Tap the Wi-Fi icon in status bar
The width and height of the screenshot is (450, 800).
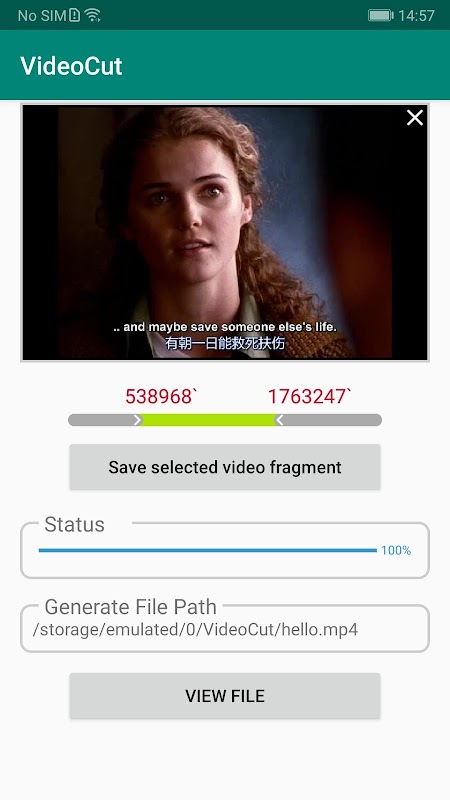(92, 15)
